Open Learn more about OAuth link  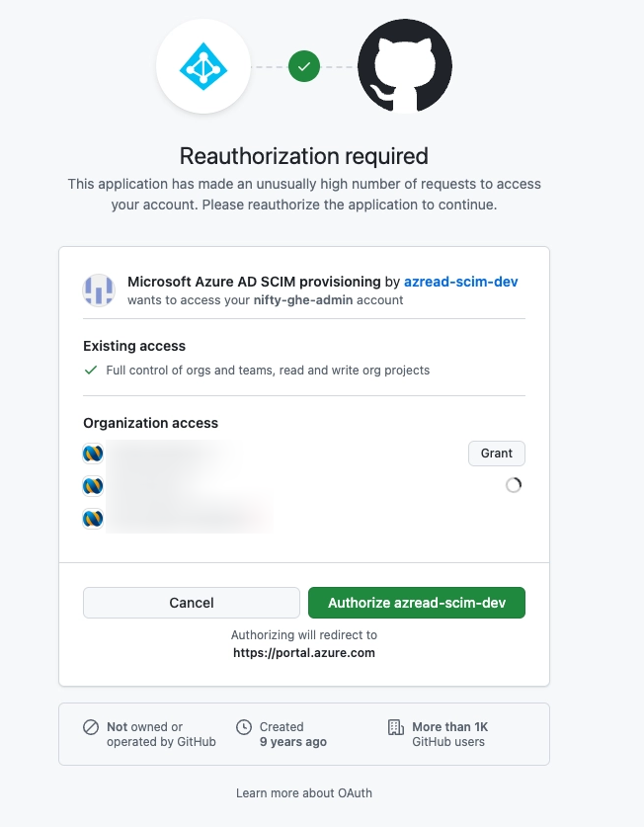coord(304,792)
